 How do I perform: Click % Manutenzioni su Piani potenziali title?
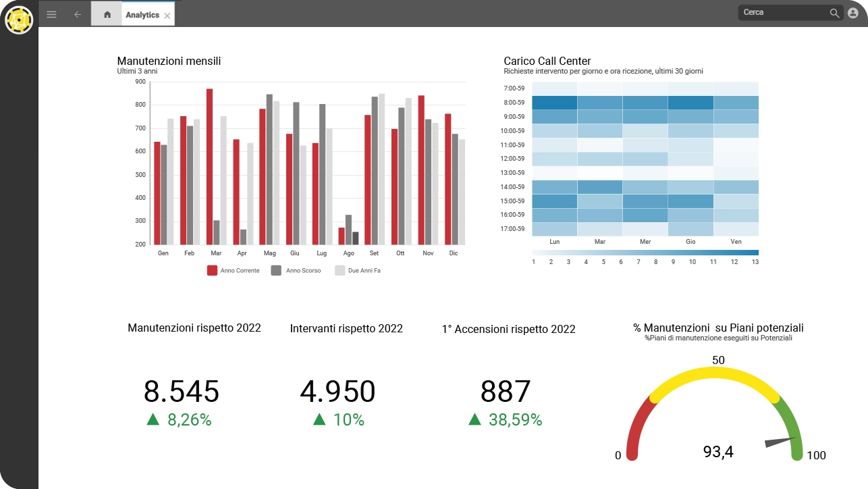click(x=718, y=328)
